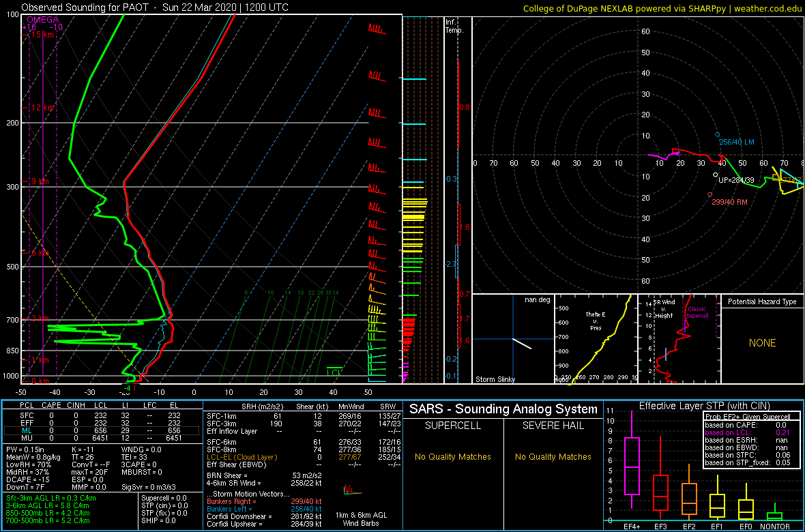Select the 12 km height marker
Screen dimensions: 805x532
42,108
